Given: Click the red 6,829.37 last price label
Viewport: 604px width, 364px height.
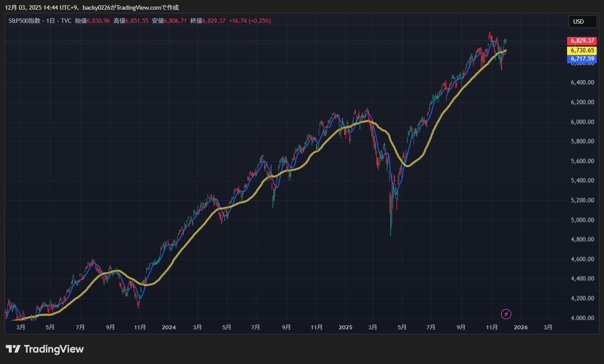Looking at the screenshot, I should pos(582,41).
